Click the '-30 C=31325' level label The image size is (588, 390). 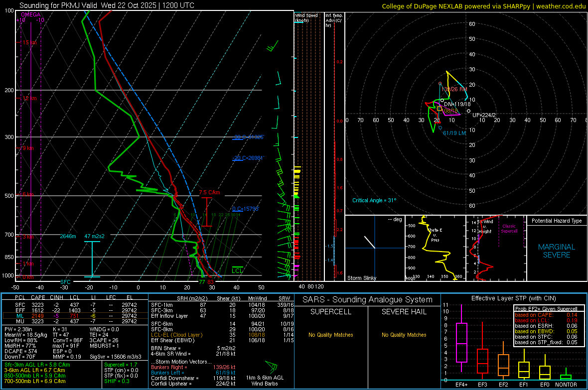click(x=248, y=137)
